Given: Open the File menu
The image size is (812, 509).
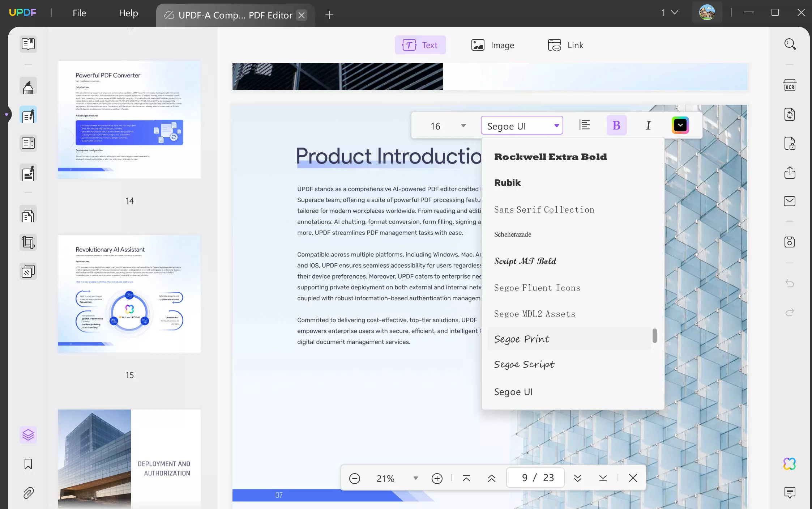Looking at the screenshot, I should 79,13.
